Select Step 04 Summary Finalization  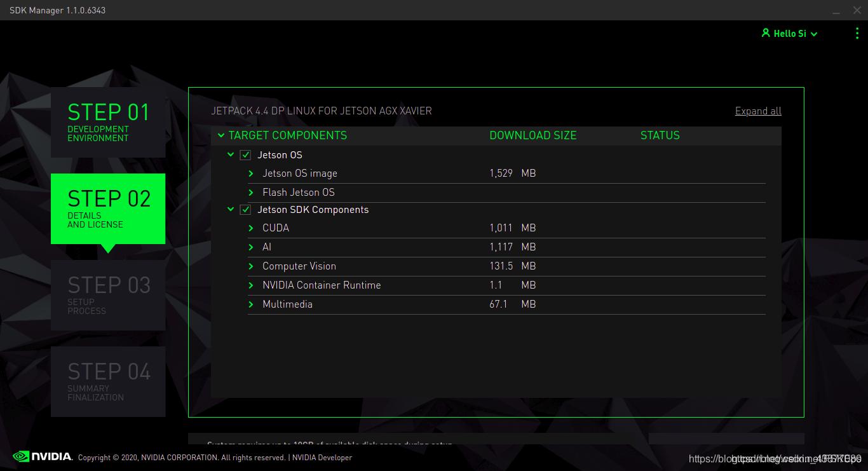click(108, 381)
